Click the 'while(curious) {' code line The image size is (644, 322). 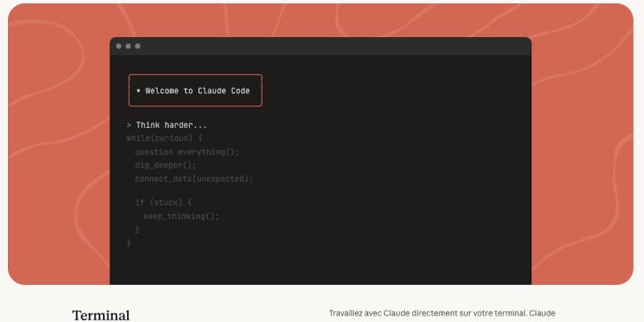(x=164, y=138)
